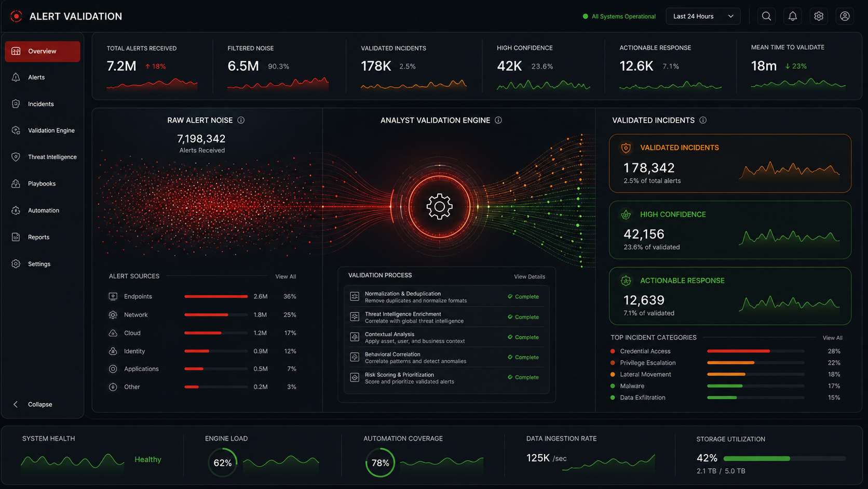Open Reports in the sidebar

coord(43,237)
